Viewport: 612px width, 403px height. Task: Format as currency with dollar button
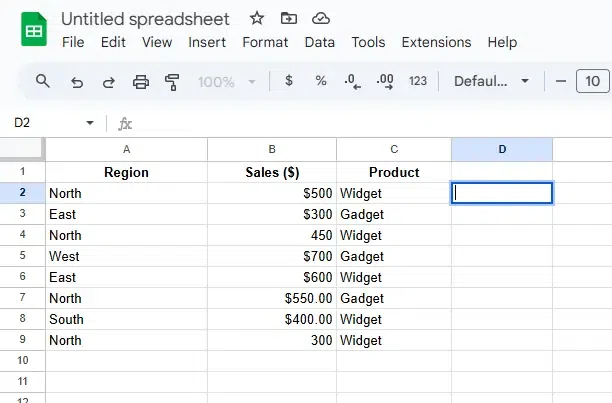click(289, 81)
